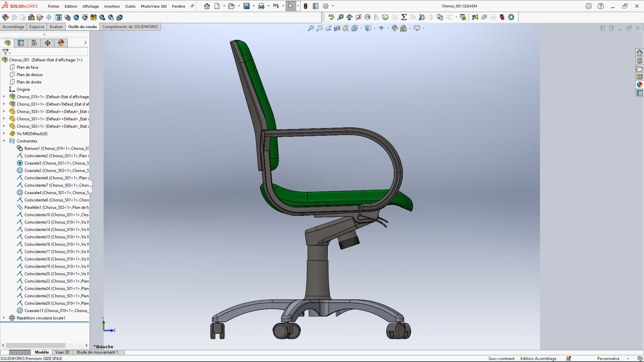Click the Previous View icon

click(x=328, y=28)
